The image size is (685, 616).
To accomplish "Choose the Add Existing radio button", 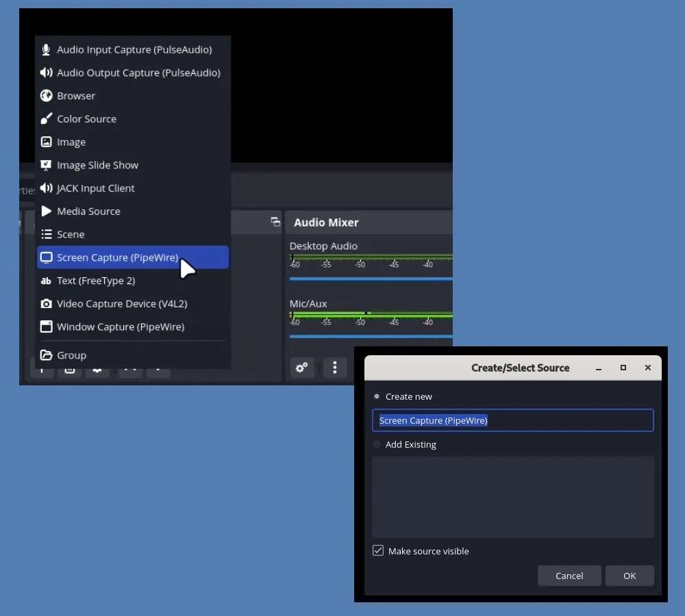I will click(x=376, y=444).
